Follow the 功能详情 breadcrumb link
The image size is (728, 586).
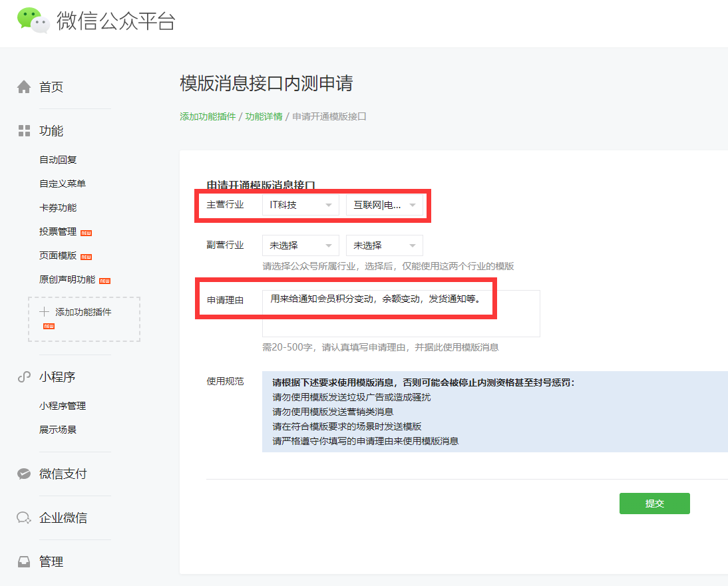(264, 116)
